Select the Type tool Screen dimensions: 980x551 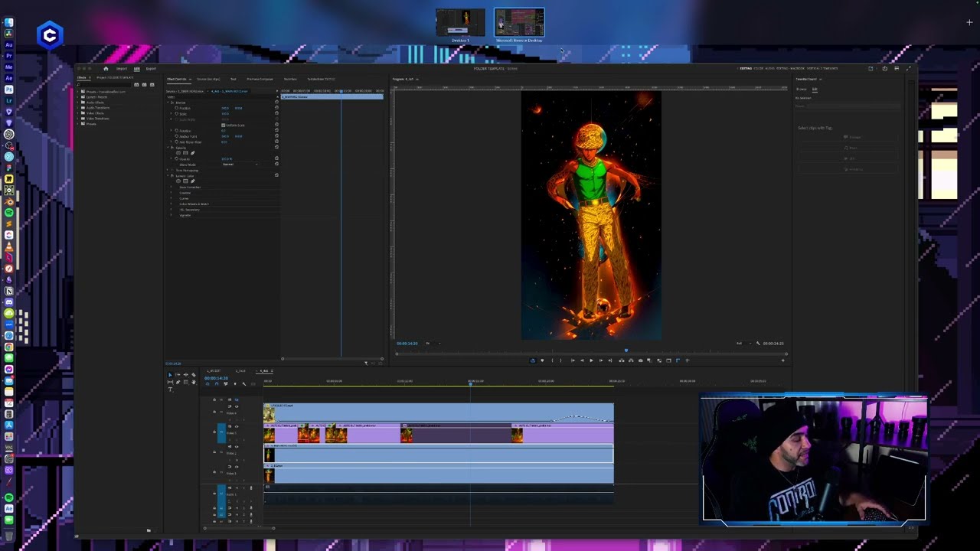point(170,390)
